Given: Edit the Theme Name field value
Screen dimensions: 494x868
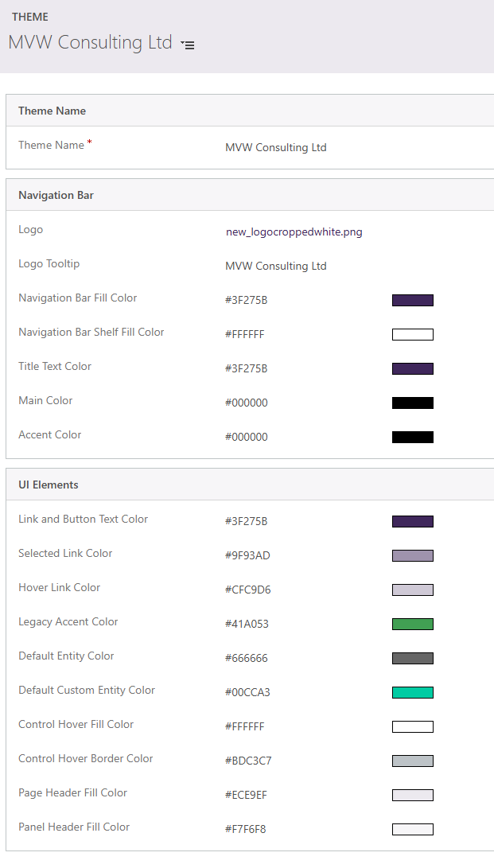Looking at the screenshot, I should [x=275, y=147].
